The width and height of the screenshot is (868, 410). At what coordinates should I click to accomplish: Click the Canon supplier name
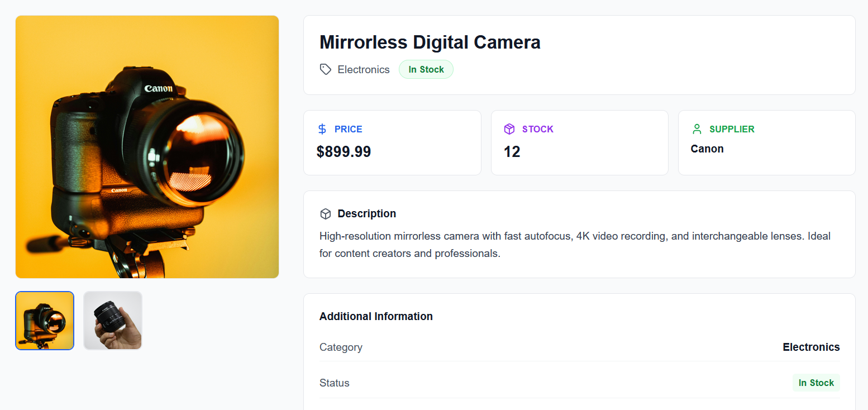point(707,149)
